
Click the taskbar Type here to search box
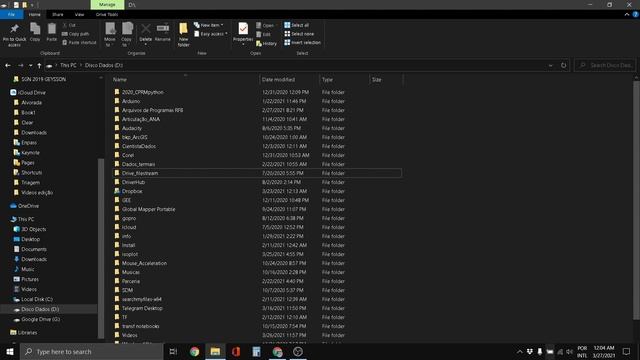[x=92, y=351]
